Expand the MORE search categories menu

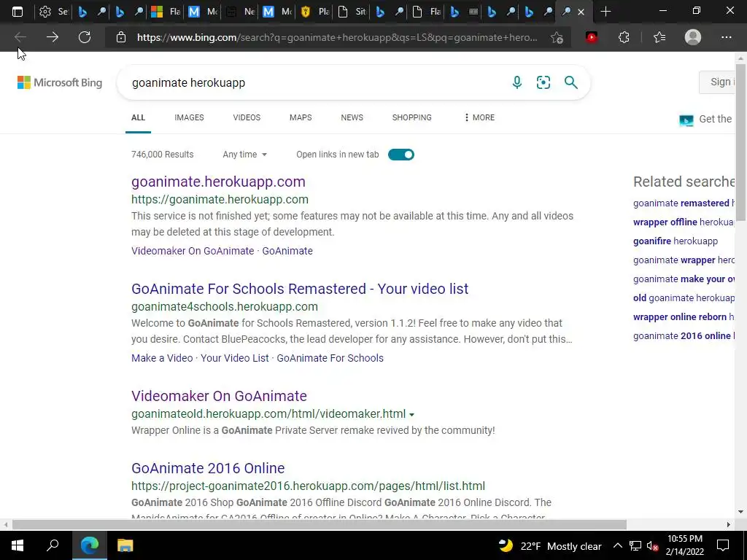(479, 117)
